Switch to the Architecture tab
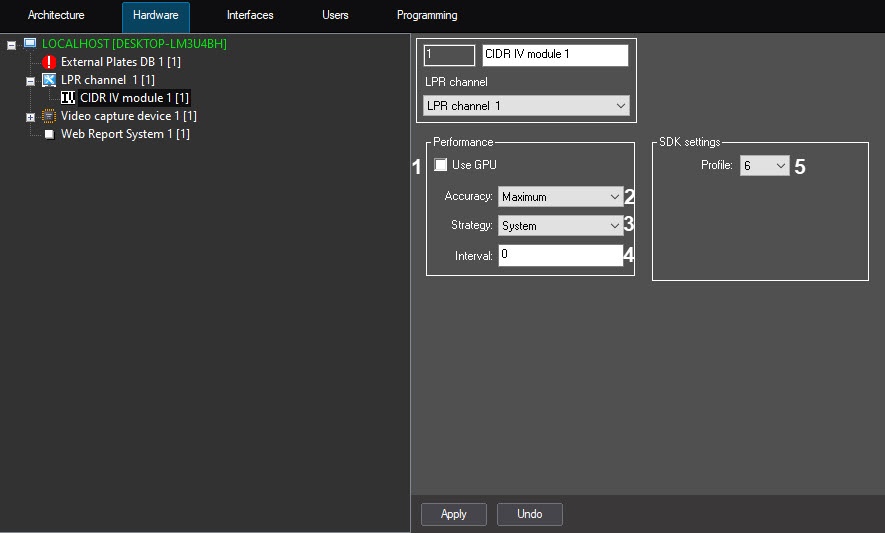Screen dimensions: 885x533 point(56,16)
